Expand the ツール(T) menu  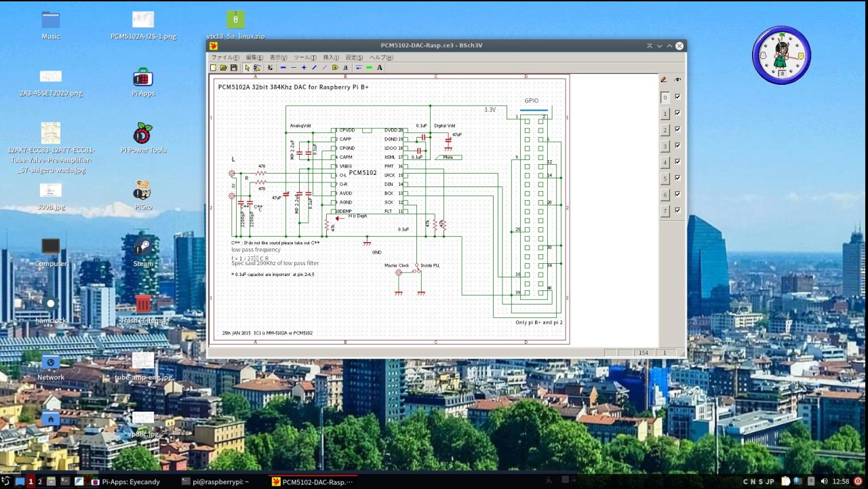pos(304,58)
